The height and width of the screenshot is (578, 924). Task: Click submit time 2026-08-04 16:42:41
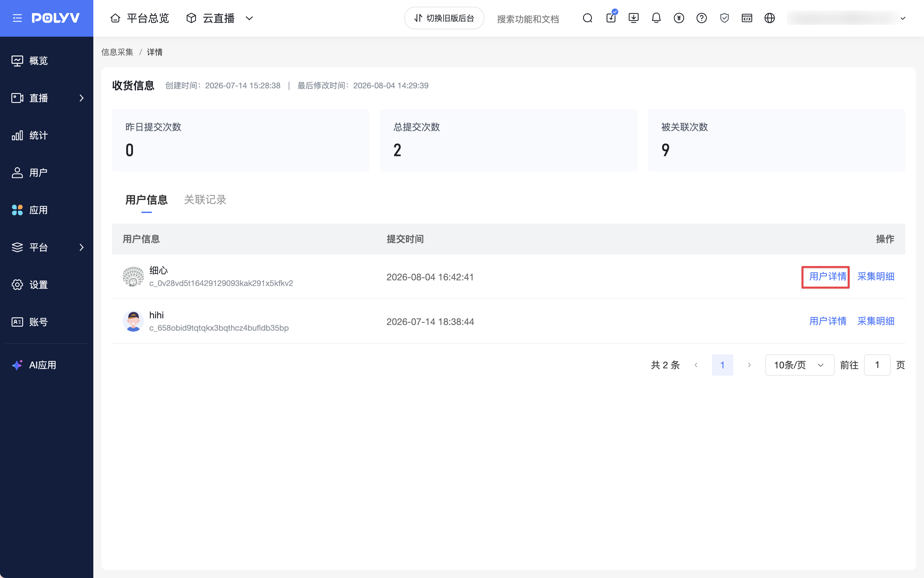pos(430,277)
